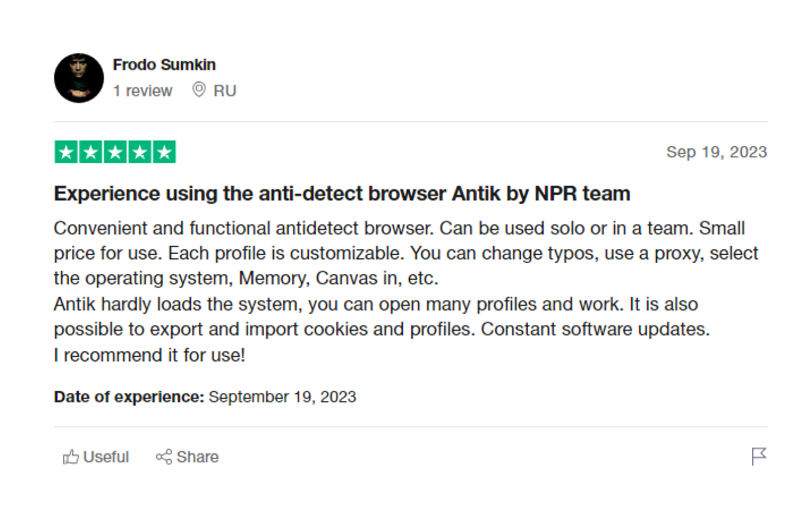
Task: Click the RU country label
Action: 224,91
